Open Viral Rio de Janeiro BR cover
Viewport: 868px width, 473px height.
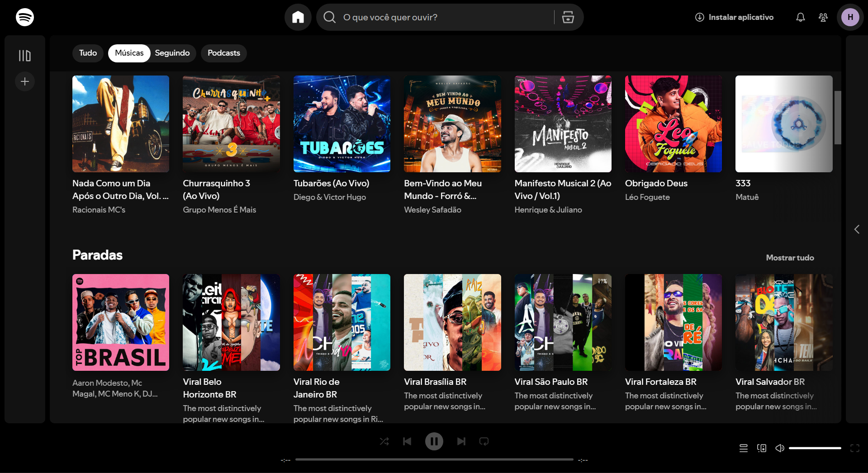click(342, 322)
